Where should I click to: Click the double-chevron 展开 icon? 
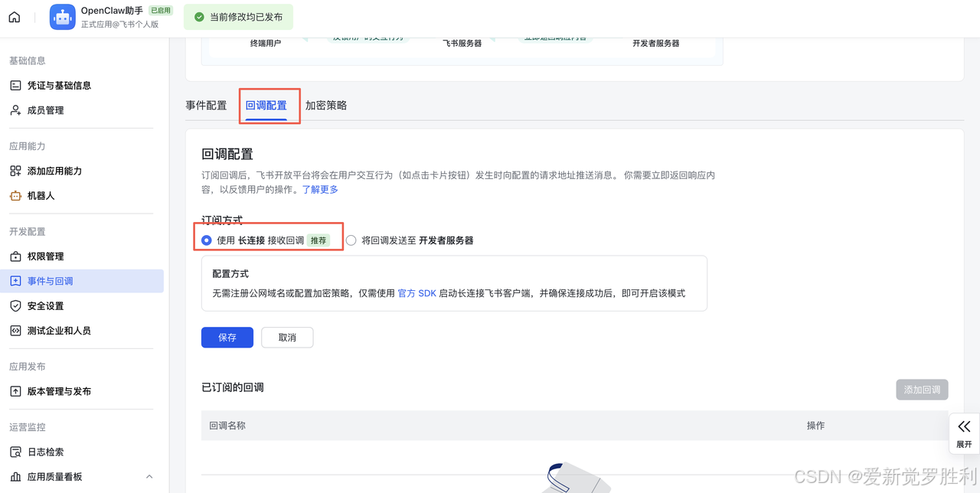pyautogui.click(x=964, y=427)
